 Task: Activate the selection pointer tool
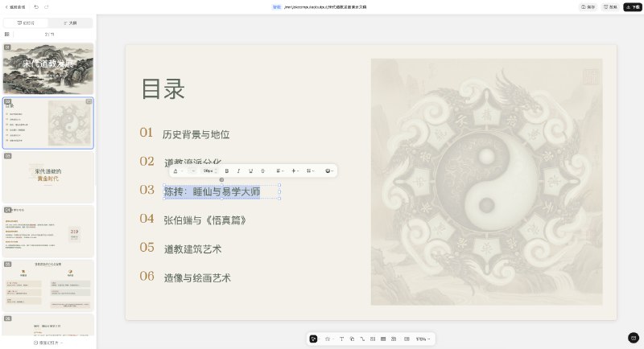click(313, 339)
